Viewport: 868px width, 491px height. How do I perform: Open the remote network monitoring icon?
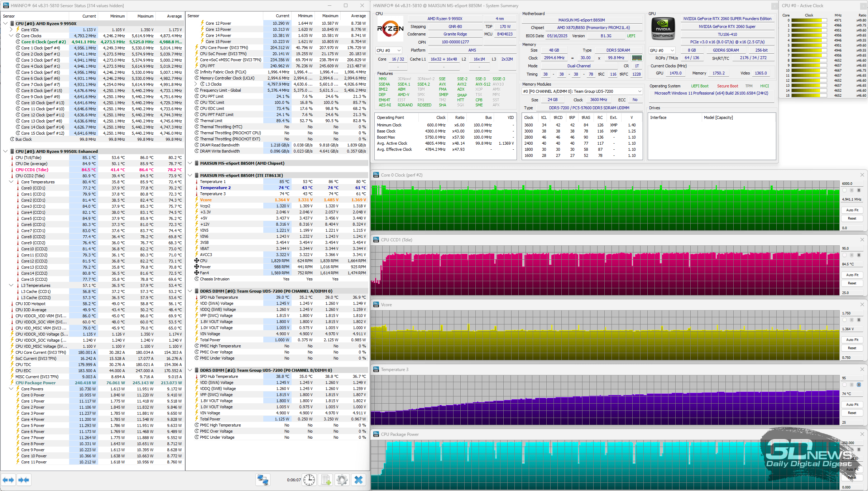click(263, 480)
